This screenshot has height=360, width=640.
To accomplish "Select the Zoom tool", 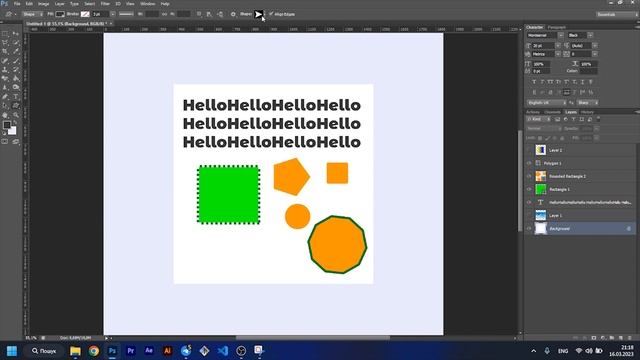I will pyautogui.click(x=16, y=115).
